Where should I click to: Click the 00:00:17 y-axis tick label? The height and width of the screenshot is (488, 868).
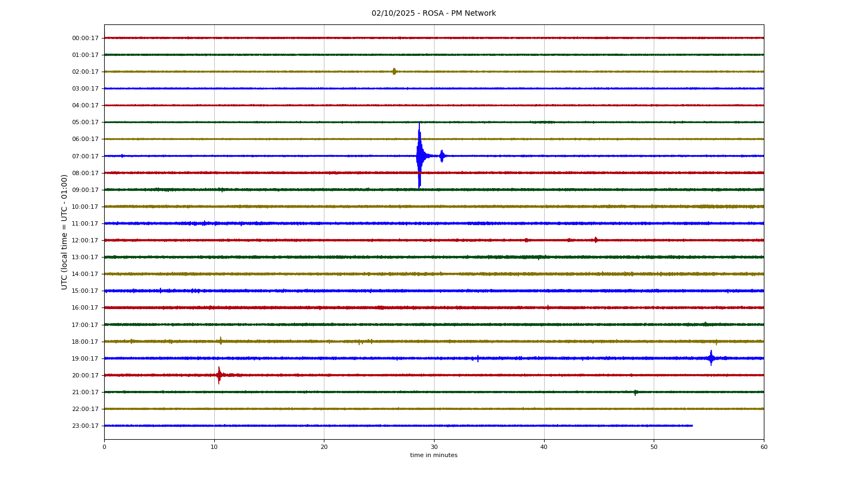pyautogui.click(x=85, y=38)
